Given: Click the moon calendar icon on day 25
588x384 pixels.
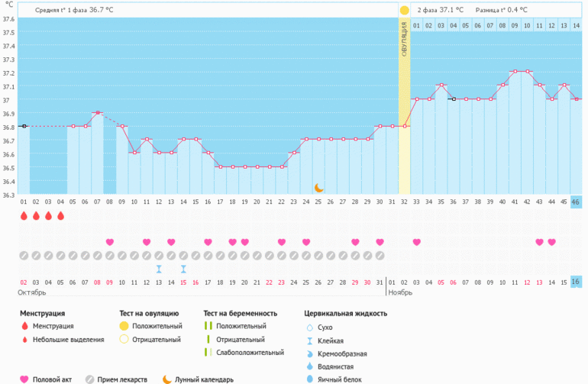Looking at the screenshot, I should 319,187.
